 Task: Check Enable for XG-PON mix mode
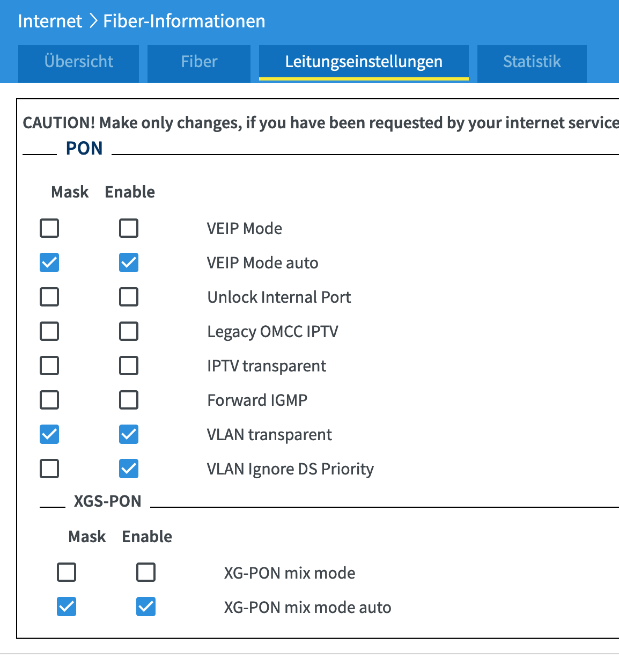coord(146,573)
